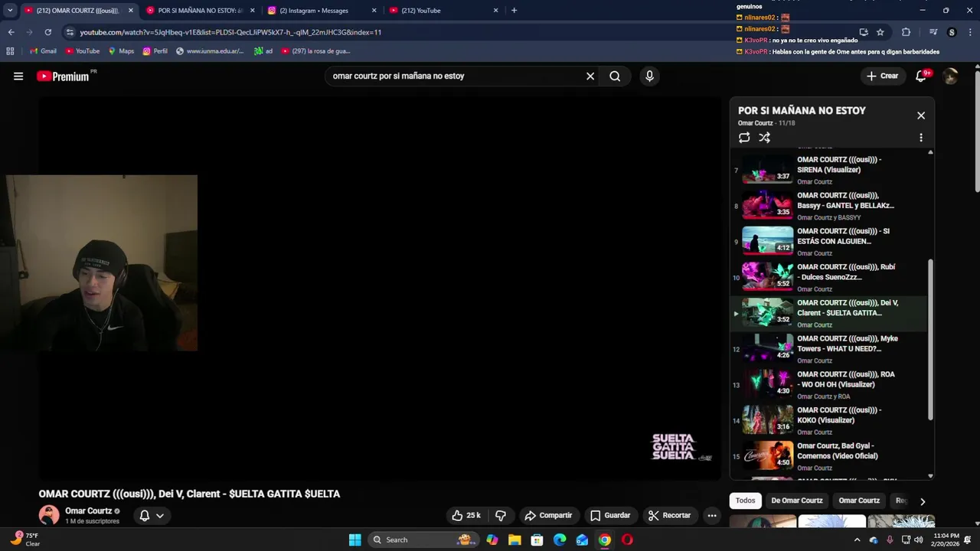Clear the search box text
Viewport: 980px width, 551px height.
click(x=590, y=76)
